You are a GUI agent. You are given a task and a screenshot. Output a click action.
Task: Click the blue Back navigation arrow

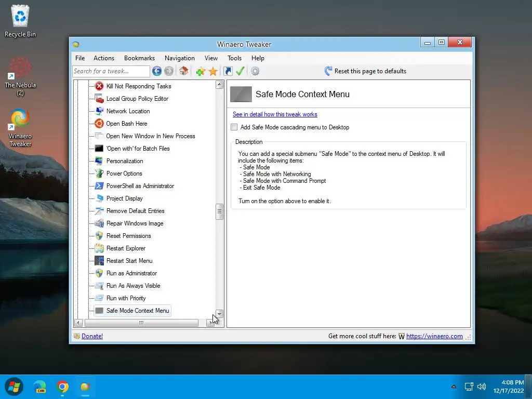pos(157,71)
